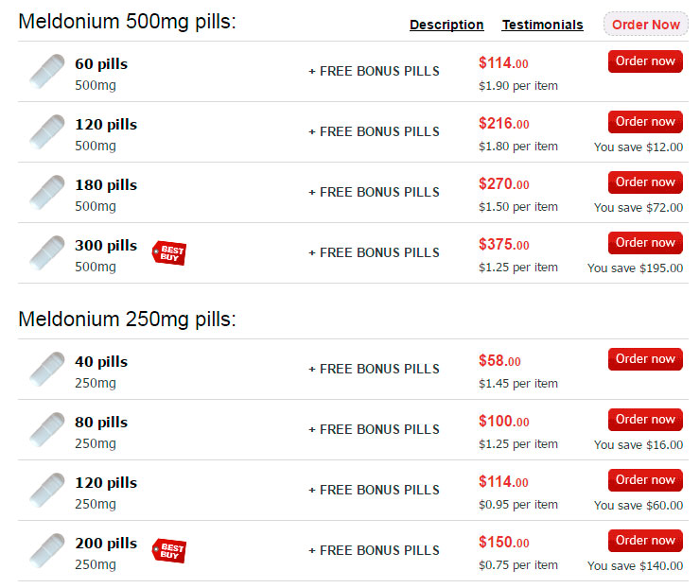Open the Testimonials tab link

542,25
